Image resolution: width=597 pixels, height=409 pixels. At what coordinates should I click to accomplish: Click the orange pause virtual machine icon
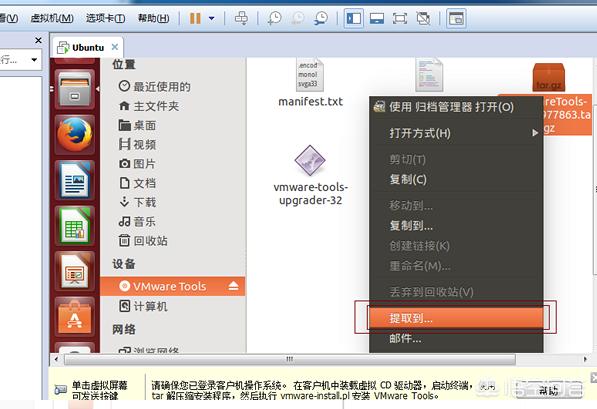pos(195,18)
